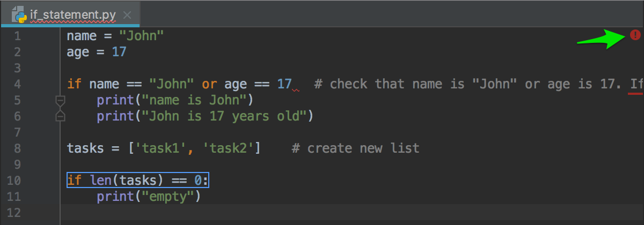Viewport: 644px width, 225px height.
Task: Select the if_statement.py editor tab
Action: 70,14
